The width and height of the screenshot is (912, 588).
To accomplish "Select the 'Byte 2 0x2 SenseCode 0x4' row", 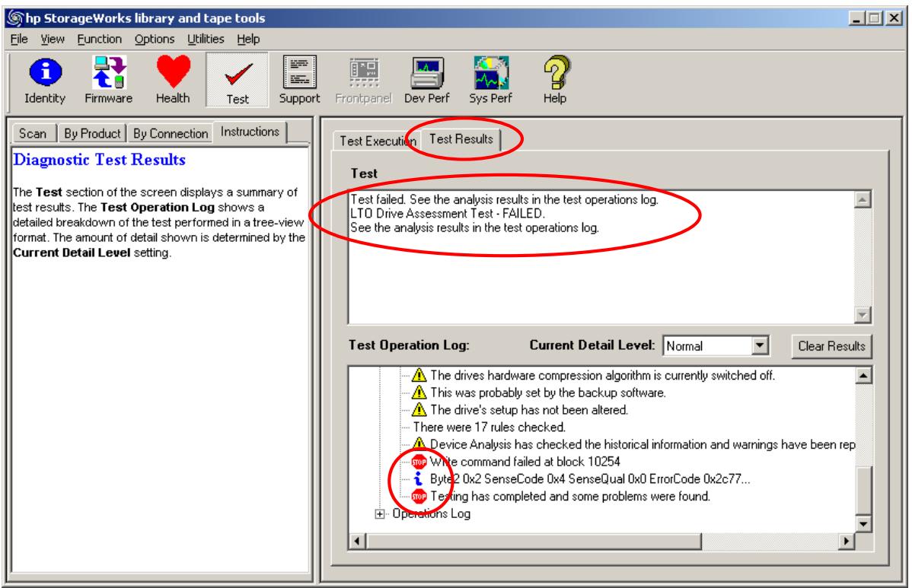I will 590,478.
